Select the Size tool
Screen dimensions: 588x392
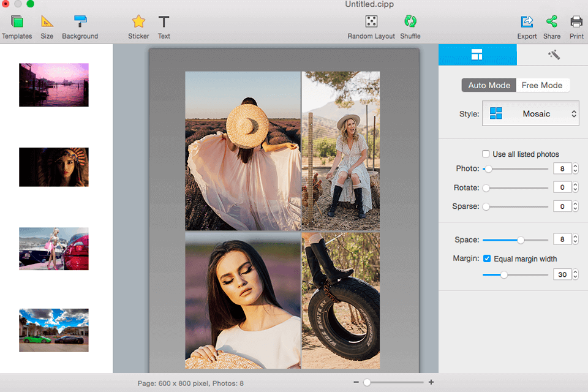click(x=47, y=24)
